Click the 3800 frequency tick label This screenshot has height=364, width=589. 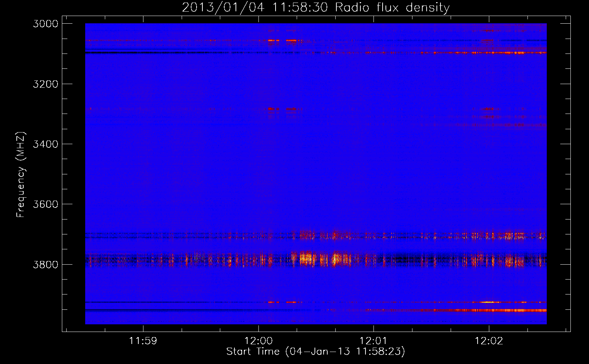click(46, 264)
